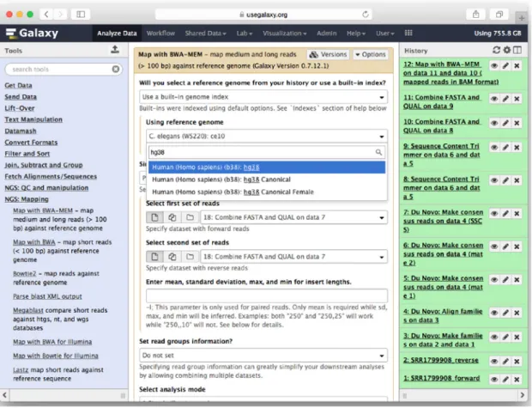Edit dataset 9 Sequence Content Trimmer pencil
The width and height of the screenshot is (532, 408).
[505, 148]
